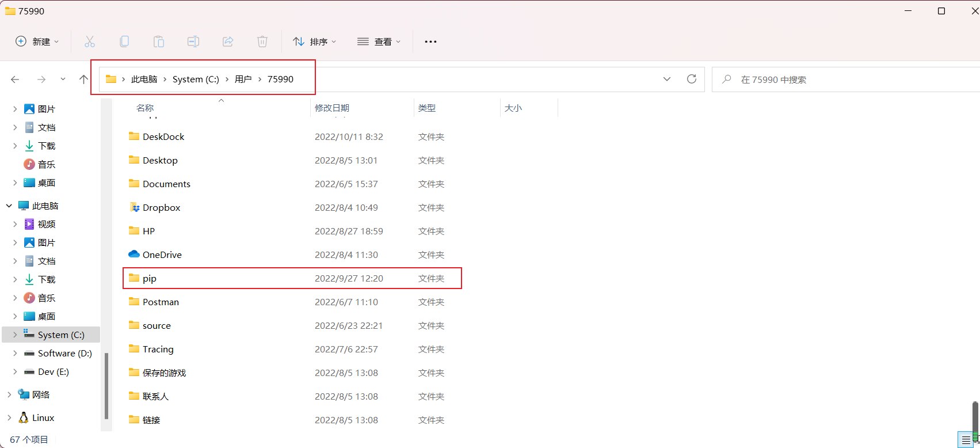Screen dimensions: 980x448
Task: Refresh the 75990 folder view
Action: pyautogui.click(x=692, y=79)
